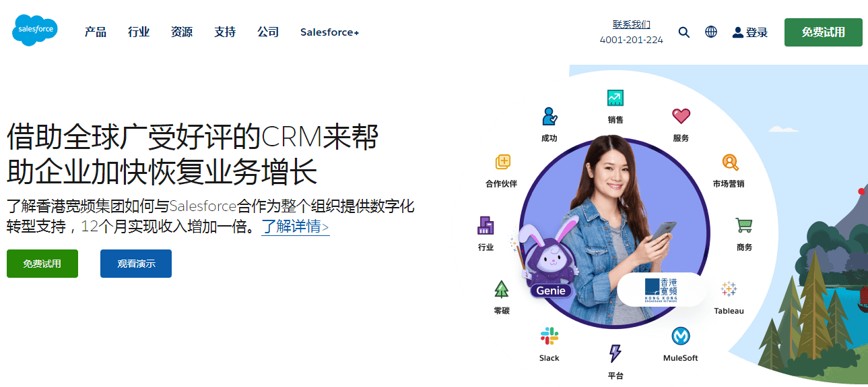The image size is (868, 387).
Task: Select the 服务 heart icon
Action: [681, 116]
